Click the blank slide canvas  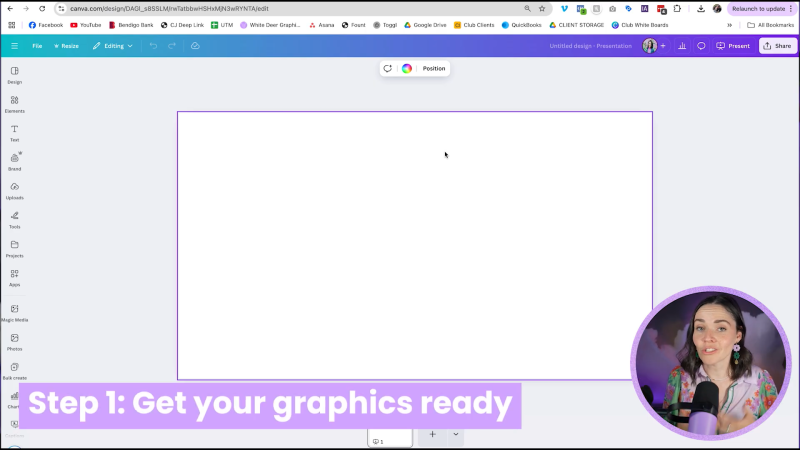[414, 245]
